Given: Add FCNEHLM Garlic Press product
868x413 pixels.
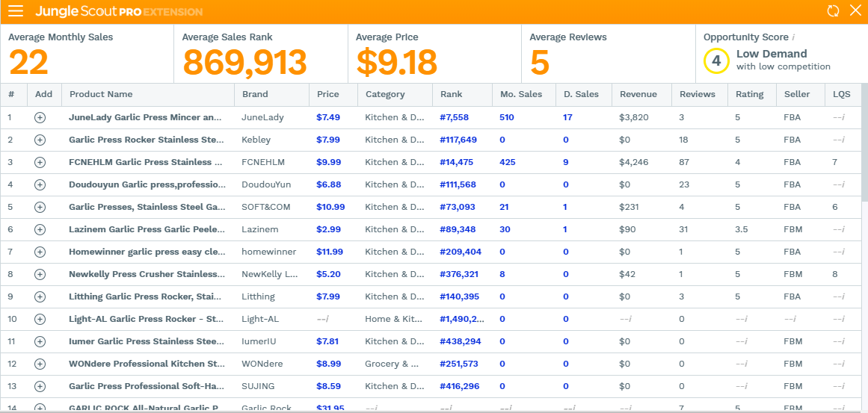Looking at the screenshot, I should pyautogui.click(x=40, y=162).
